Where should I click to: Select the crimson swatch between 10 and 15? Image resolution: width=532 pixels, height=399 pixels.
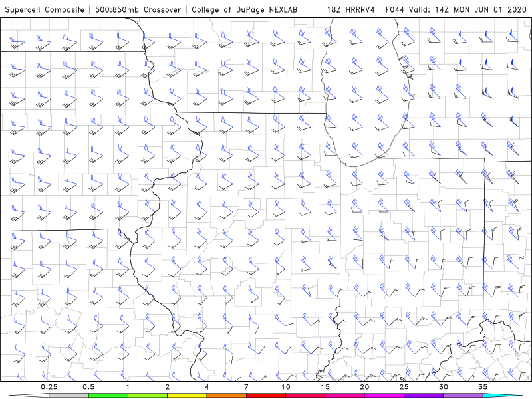(305, 396)
